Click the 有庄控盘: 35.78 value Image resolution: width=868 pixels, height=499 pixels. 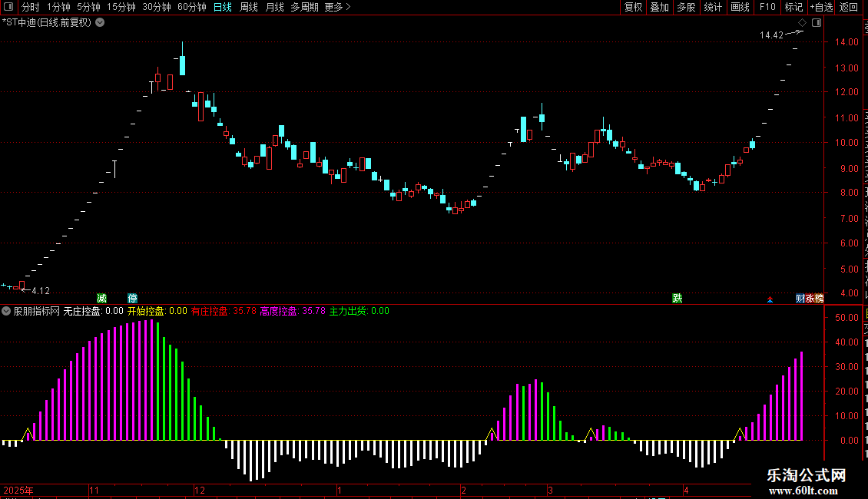pos(224,311)
